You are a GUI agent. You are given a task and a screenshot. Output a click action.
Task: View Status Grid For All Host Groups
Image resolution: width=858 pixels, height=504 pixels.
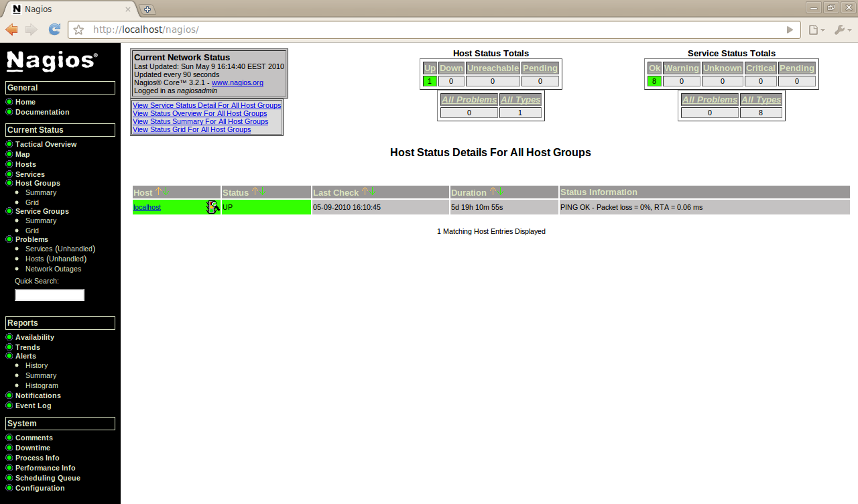pyautogui.click(x=192, y=129)
